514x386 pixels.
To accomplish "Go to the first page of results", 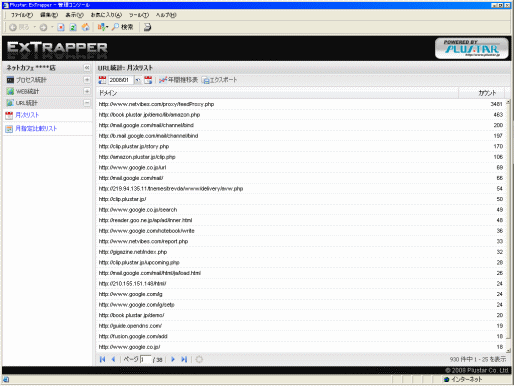I will (x=102, y=359).
